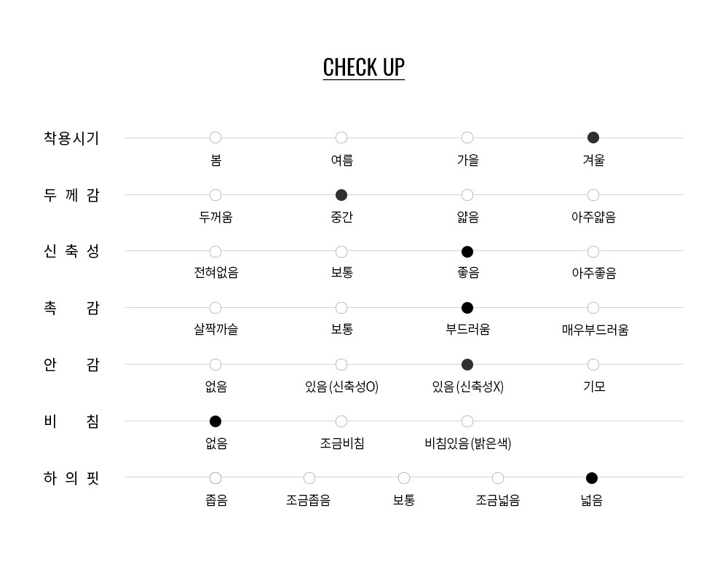Choose the 아주좋음 stretch dot
The image size is (728, 564).
point(593,252)
